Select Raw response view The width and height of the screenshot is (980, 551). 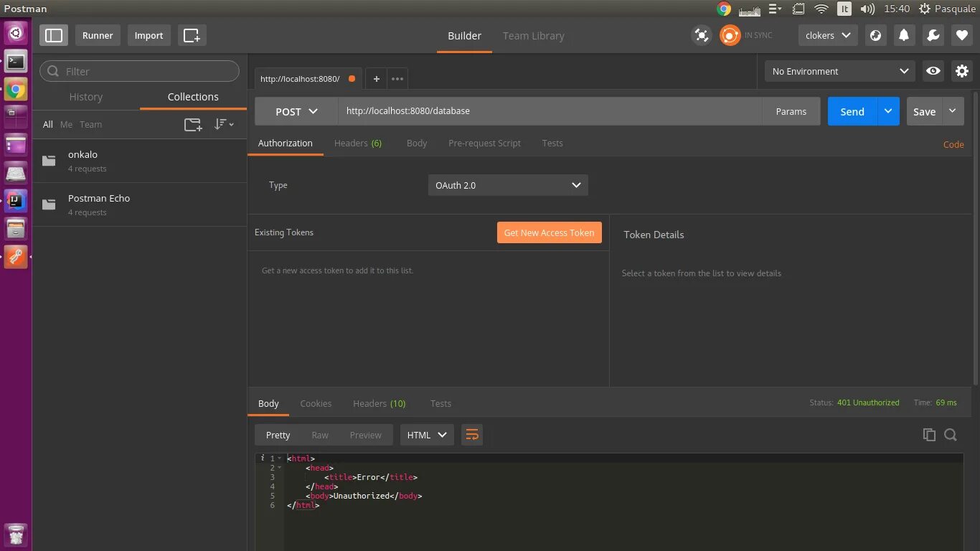point(320,435)
